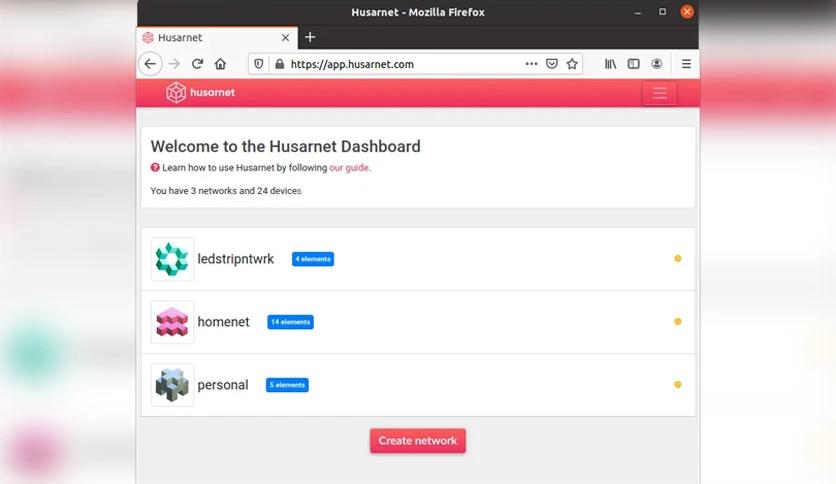Click the husarnet logo in header

coord(200,92)
